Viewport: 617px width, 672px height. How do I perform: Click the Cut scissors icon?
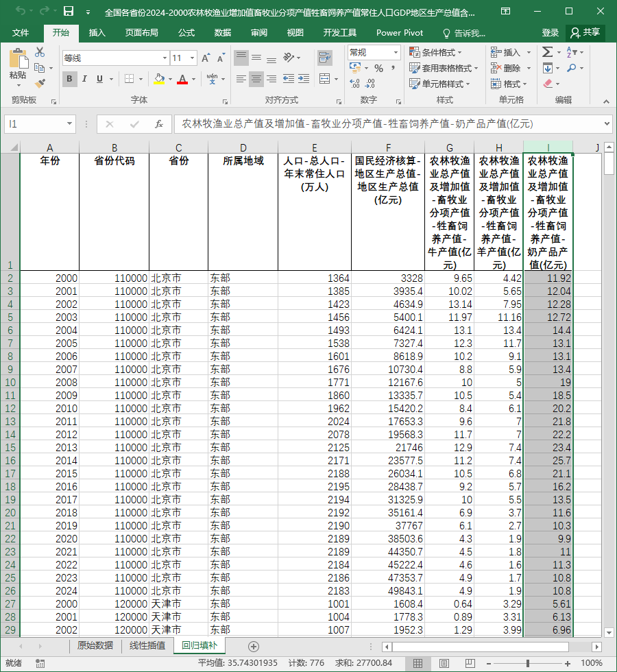click(40, 52)
